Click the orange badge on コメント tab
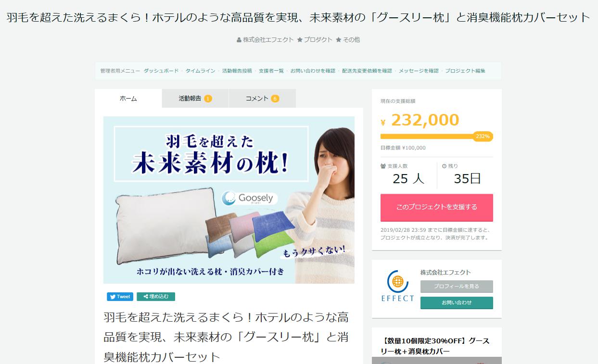 coord(275,99)
